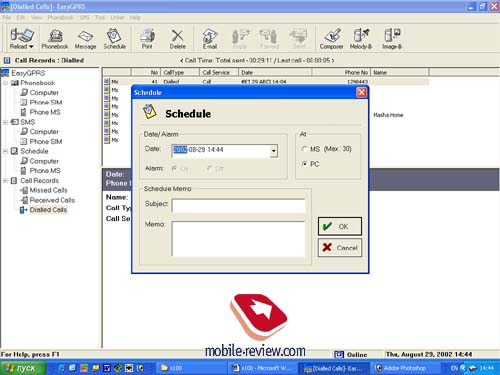The image size is (500, 375).
Task: Sort by Call Service column header
Action: point(219,72)
